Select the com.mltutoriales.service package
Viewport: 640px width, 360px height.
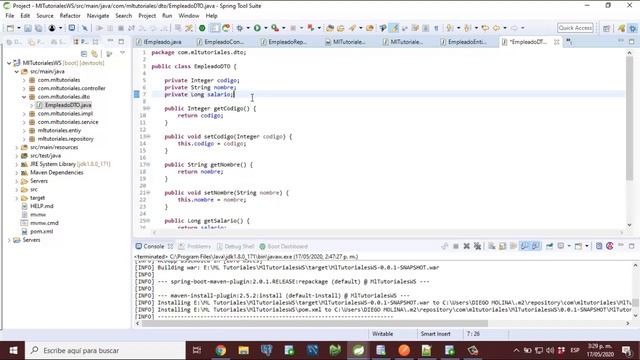[68, 122]
